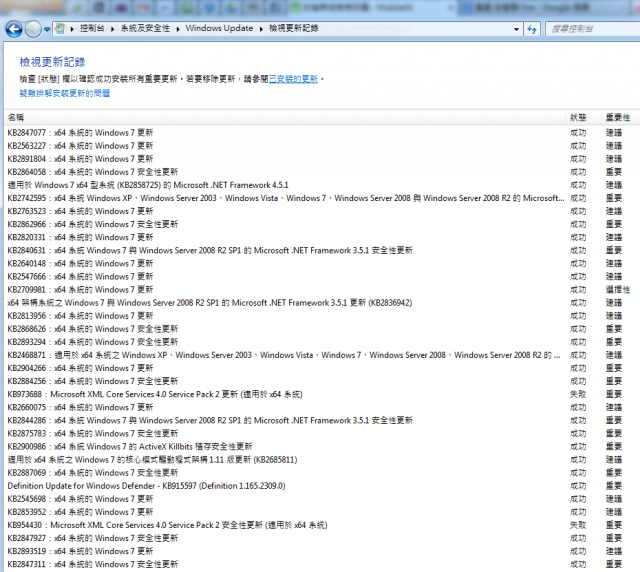The image size is (640, 572).
Task: Select the KB2844286 .NET Framework row
Action: pos(320,420)
